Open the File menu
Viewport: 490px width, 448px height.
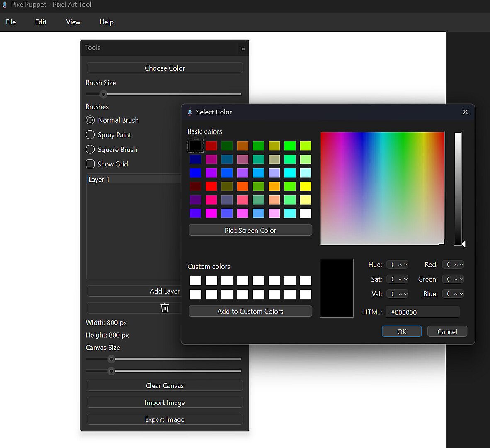click(11, 22)
